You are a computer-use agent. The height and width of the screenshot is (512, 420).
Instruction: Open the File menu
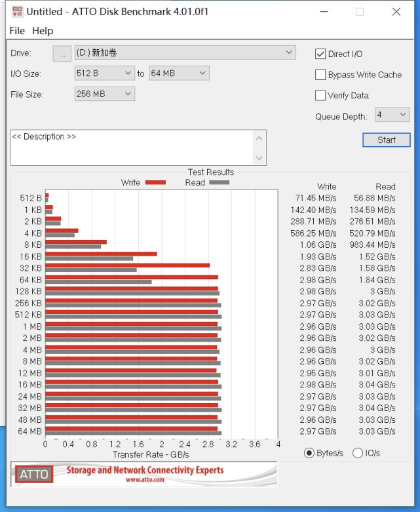[x=17, y=31]
